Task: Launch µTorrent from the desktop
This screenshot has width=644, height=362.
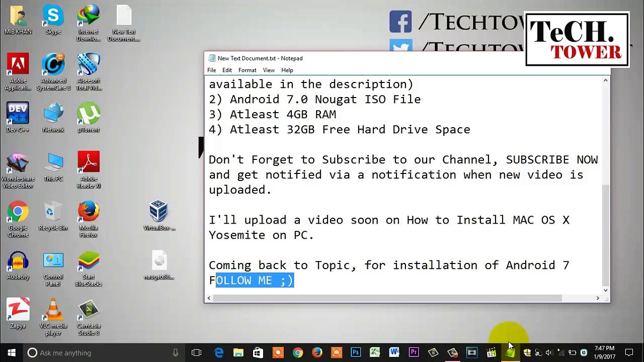Action: pos(89,118)
